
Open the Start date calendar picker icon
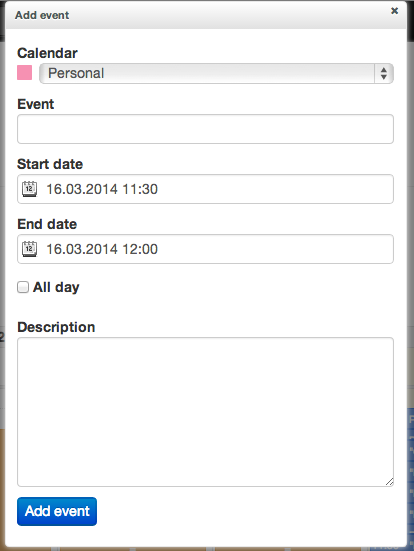coord(30,189)
